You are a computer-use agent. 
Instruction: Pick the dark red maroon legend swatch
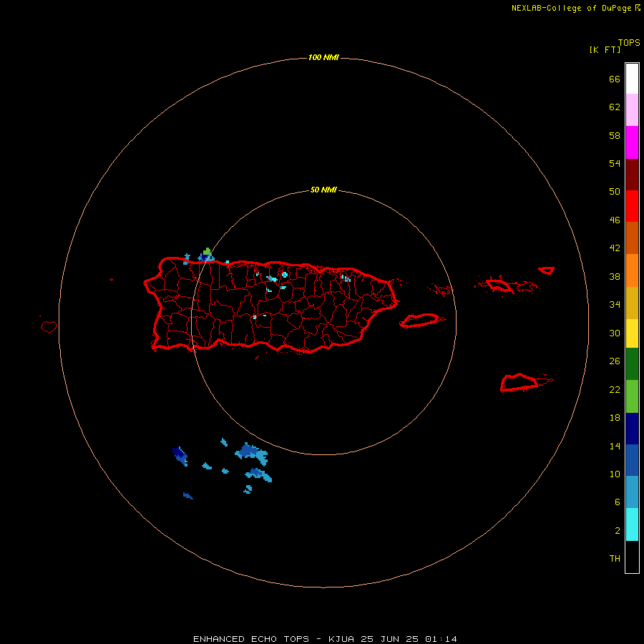coord(632,174)
